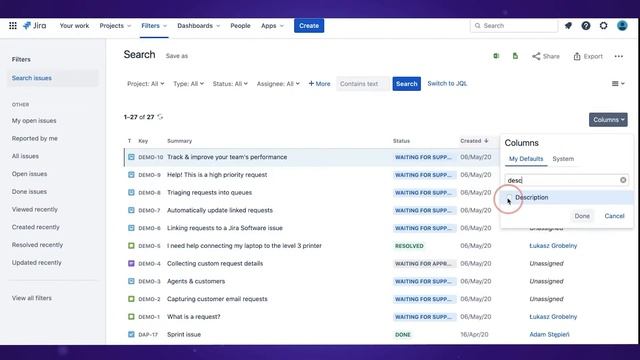The image size is (640, 360).
Task: Click the Share button
Action: [x=546, y=56]
